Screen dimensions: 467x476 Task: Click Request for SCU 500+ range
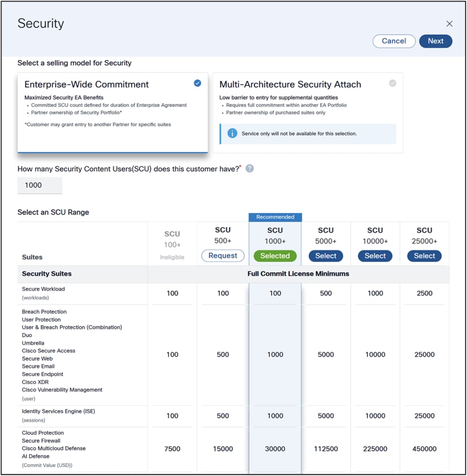click(223, 256)
